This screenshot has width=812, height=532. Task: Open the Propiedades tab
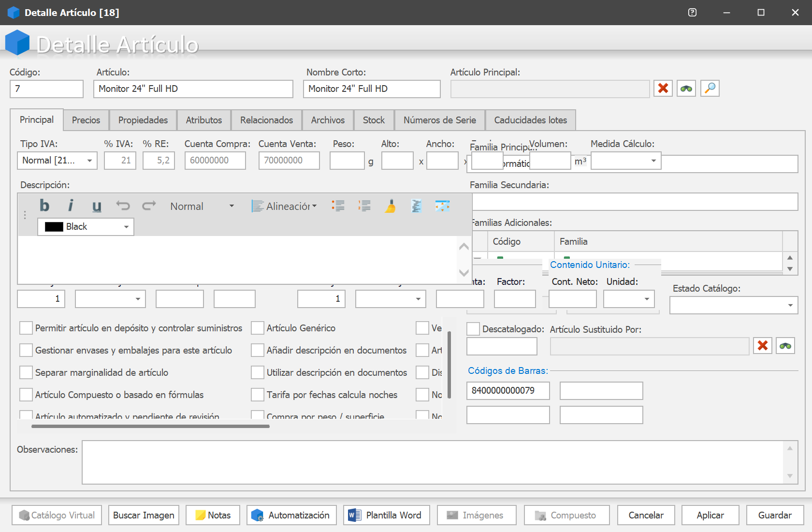(x=143, y=120)
